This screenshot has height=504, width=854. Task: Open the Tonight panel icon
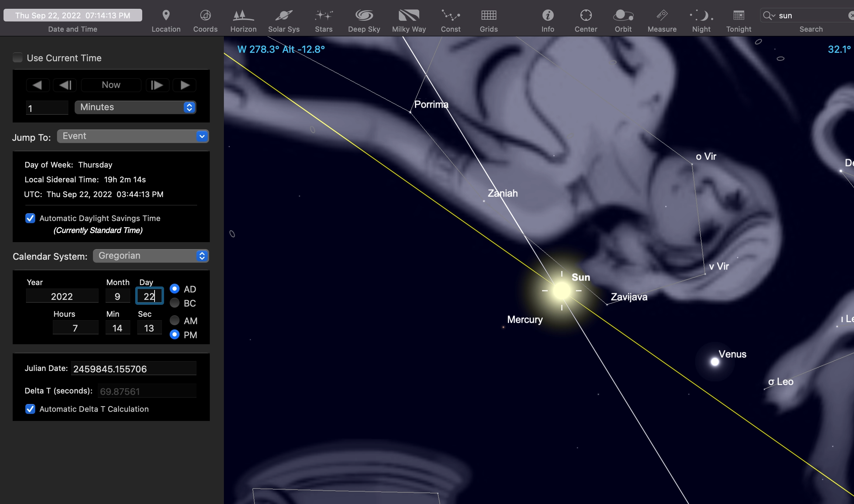[x=738, y=15]
